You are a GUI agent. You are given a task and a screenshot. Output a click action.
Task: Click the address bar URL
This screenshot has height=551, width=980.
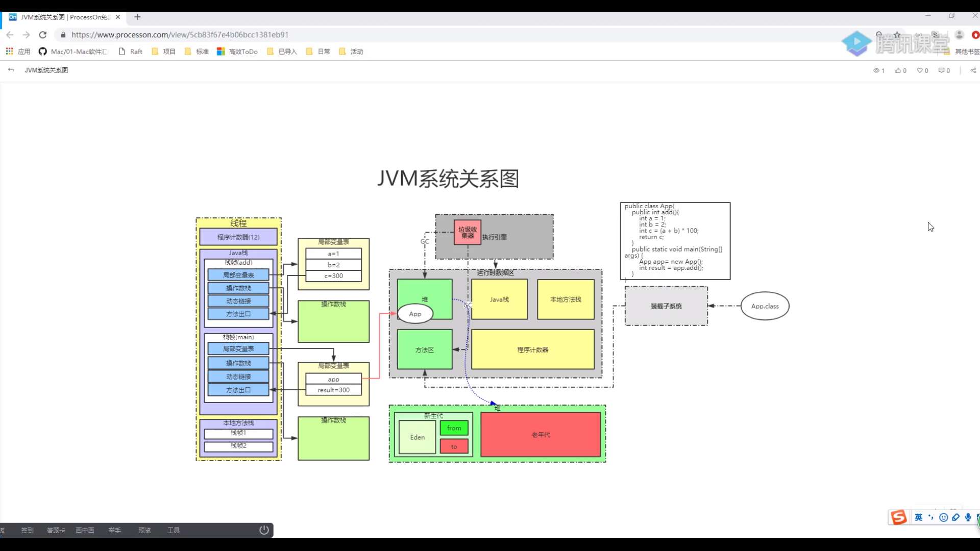[180, 35]
